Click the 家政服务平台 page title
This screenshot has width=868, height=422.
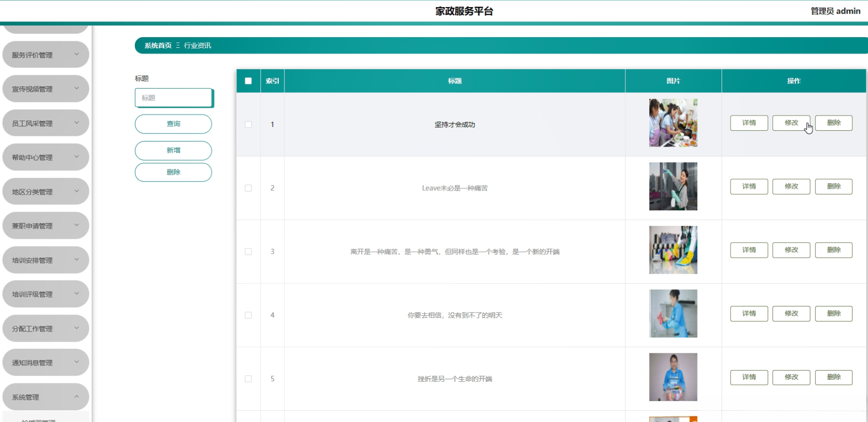[x=464, y=11]
